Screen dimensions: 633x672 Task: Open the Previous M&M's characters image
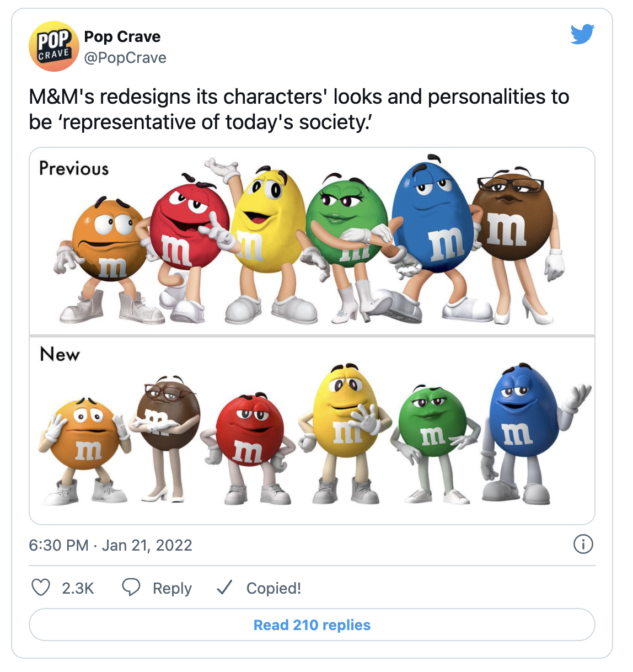coord(312,241)
